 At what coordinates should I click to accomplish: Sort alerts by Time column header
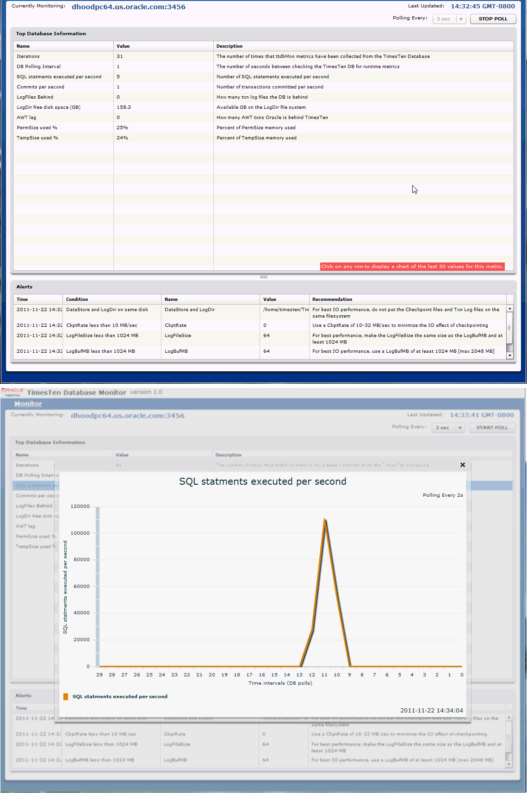tap(38, 299)
